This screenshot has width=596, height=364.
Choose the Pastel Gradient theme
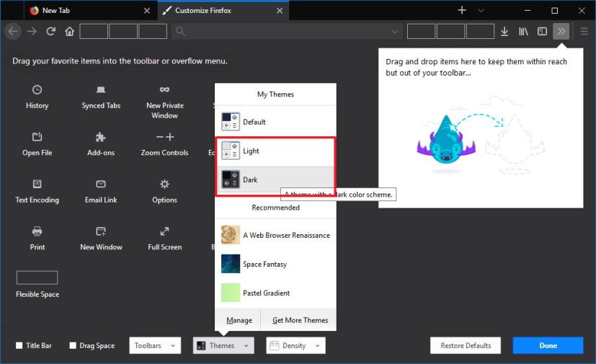[x=275, y=293]
